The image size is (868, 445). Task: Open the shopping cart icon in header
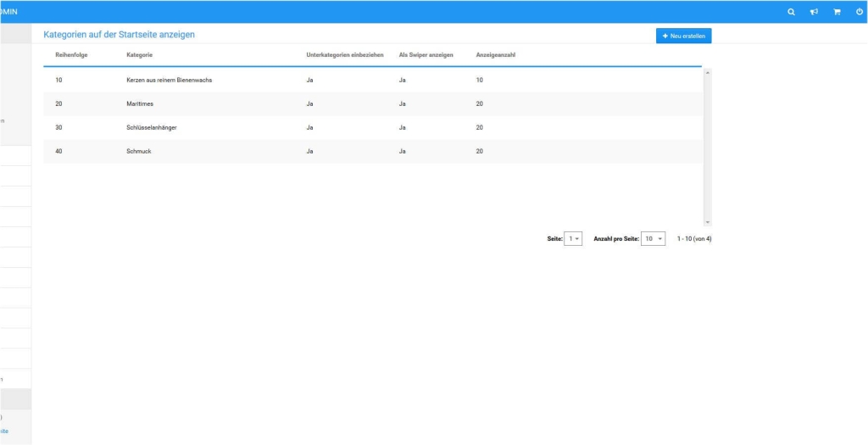pos(837,12)
